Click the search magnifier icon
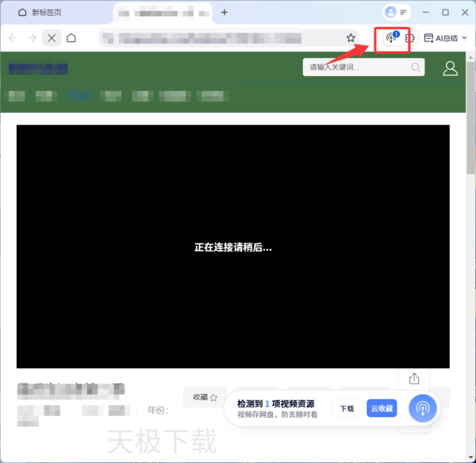This screenshot has height=463, width=476. click(415, 68)
